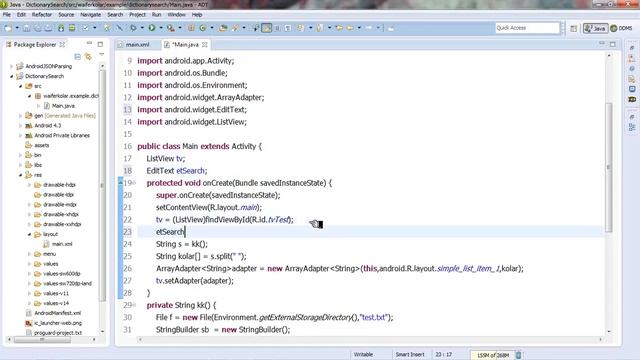This screenshot has width=640, height=360.
Task: Expand the Android 4.3 library
Action: pyautogui.click(x=20, y=125)
